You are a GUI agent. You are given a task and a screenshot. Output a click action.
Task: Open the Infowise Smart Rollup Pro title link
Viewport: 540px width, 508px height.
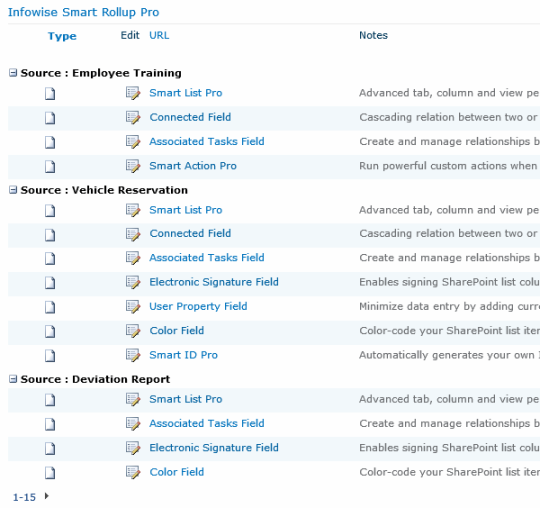(x=83, y=12)
